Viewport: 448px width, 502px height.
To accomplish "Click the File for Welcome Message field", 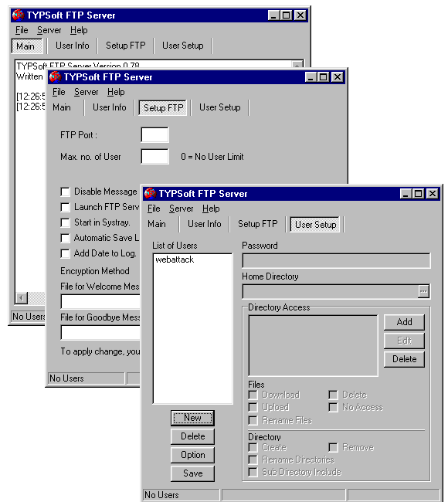I will pyautogui.click(x=100, y=301).
